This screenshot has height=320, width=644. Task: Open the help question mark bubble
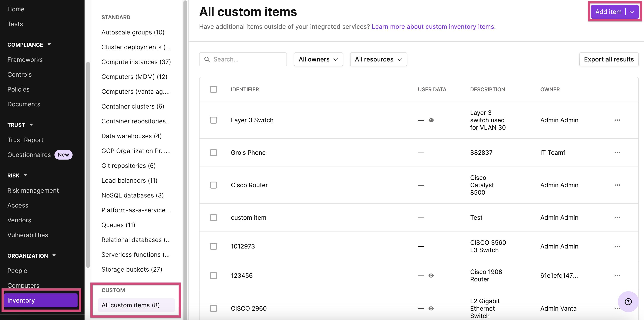tap(628, 301)
